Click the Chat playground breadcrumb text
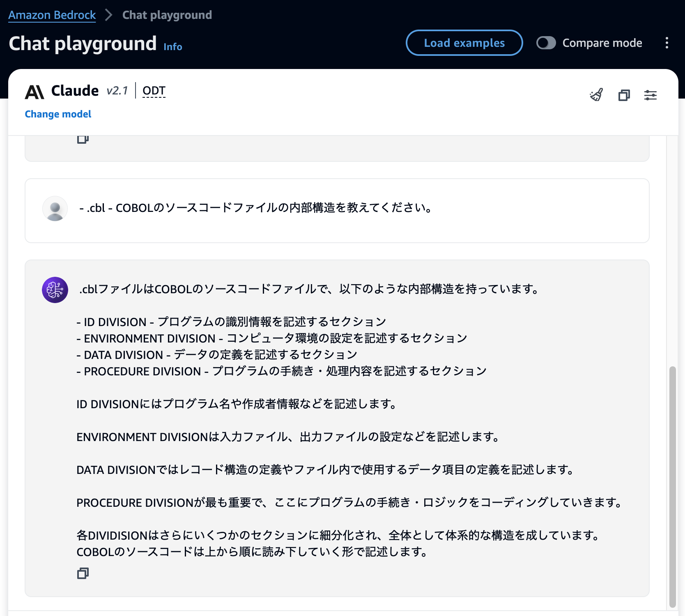Viewport: 685px width, 616px height. [x=167, y=15]
